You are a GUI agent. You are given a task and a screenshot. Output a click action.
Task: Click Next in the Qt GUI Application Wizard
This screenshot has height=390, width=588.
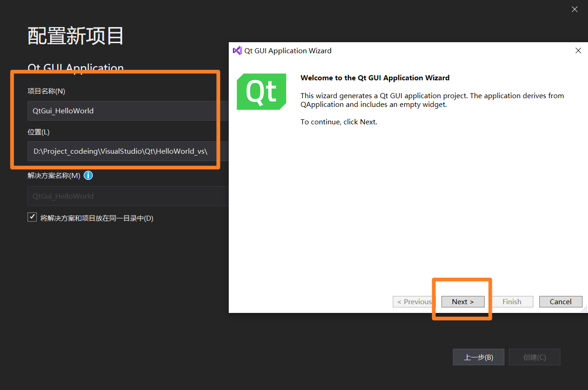pos(463,301)
